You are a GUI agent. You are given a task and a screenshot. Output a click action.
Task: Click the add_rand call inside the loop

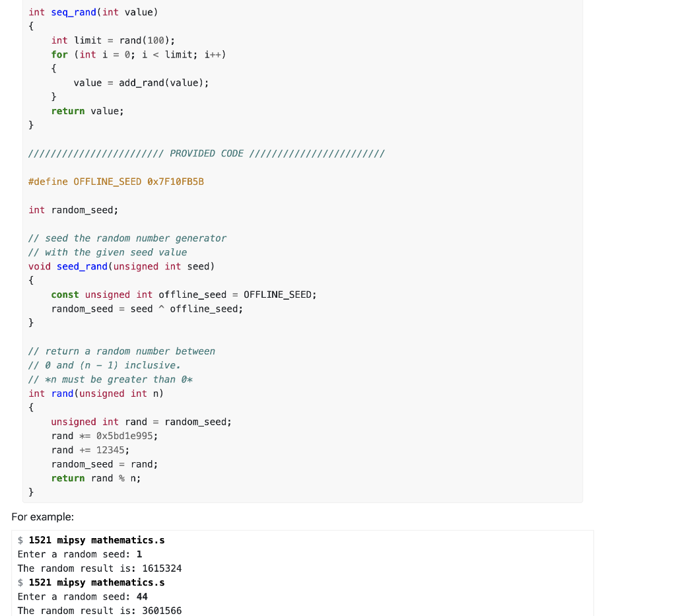(x=141, y=82)
